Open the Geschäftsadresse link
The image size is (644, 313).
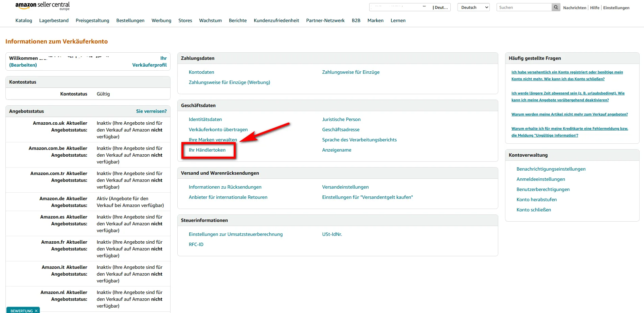(x=341, y=129)
